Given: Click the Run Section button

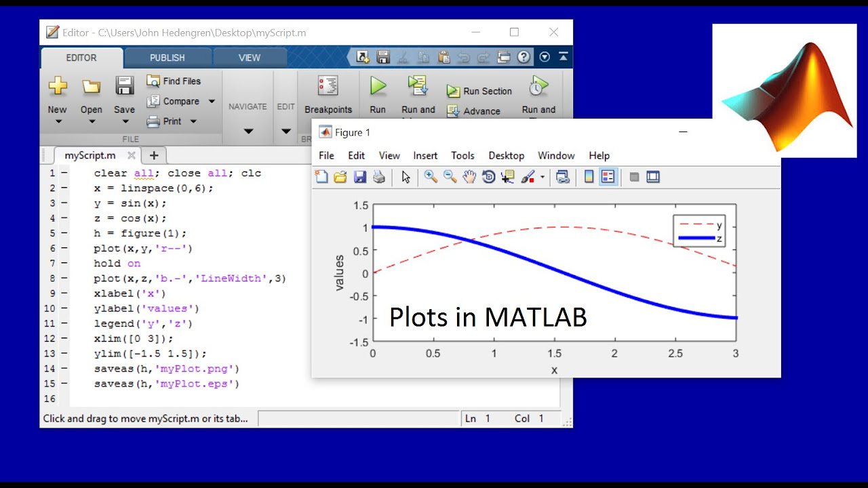Looking at the screenshot, I should [479, 91].
